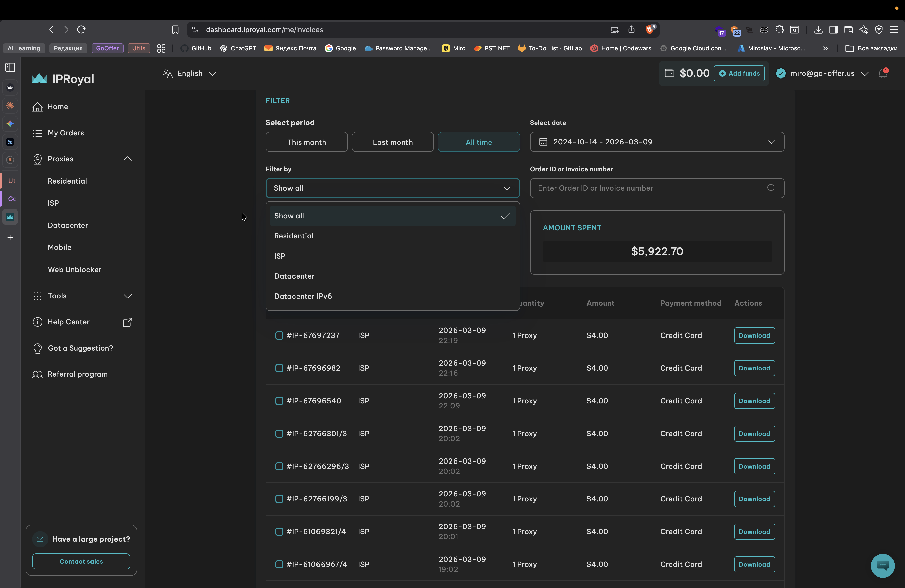Download invoice #IP-67696982

754,368
